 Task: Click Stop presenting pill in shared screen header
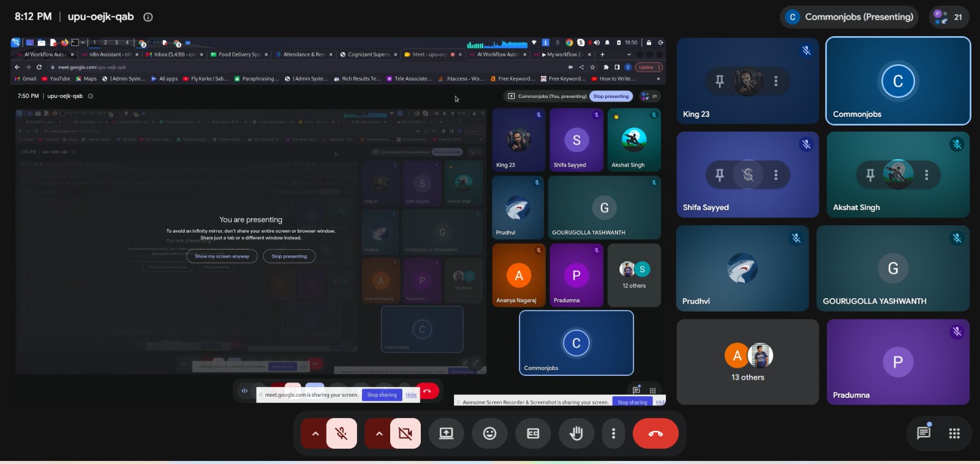tap(611, 96)
